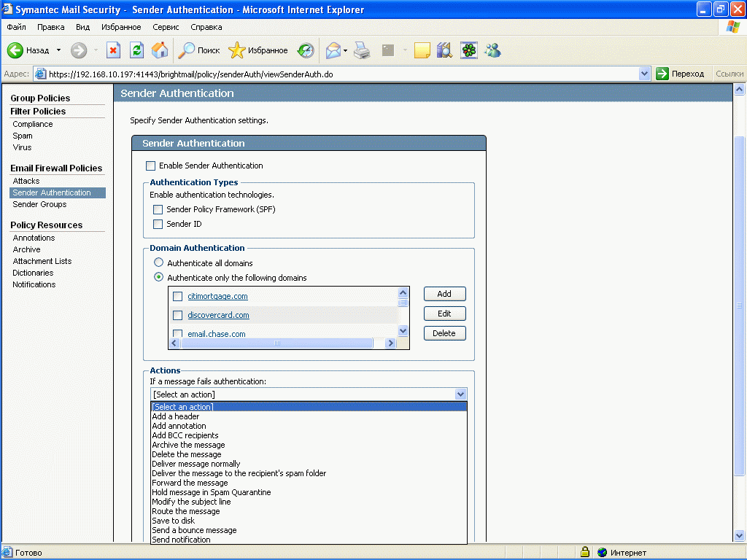Open the History clock icon
The width and height of the screenshot is (747, 560).
(x=306, y=50)
